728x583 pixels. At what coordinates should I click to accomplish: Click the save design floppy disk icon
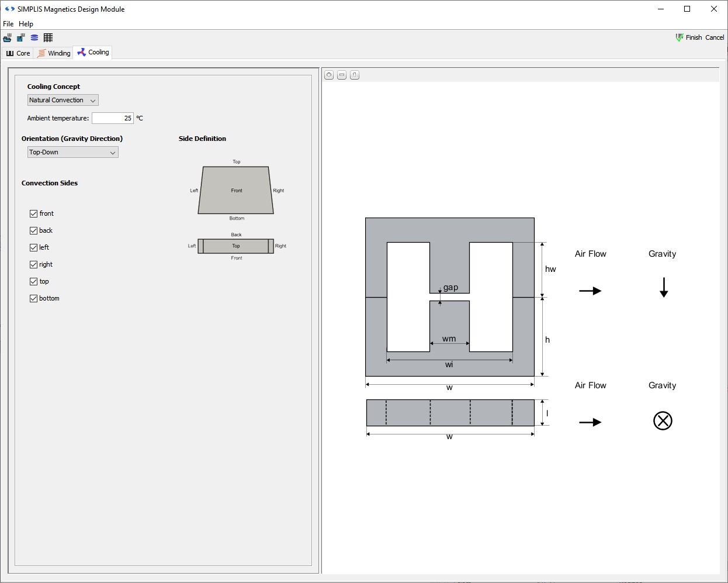(x=20, y=37)
